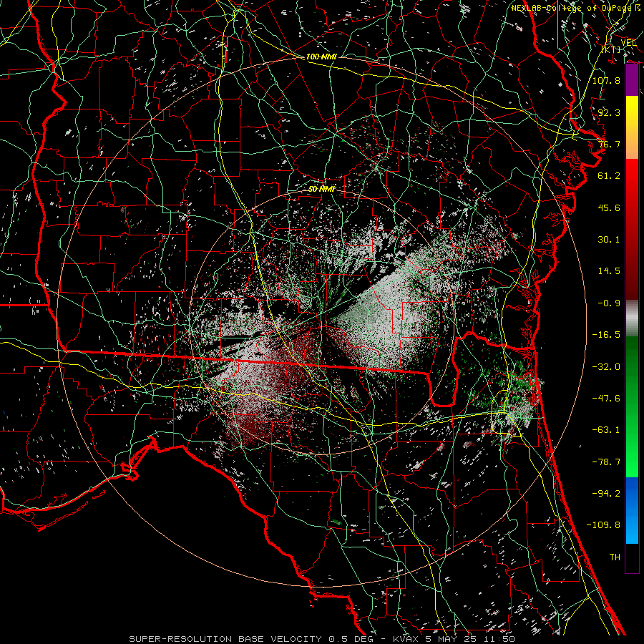Screen dimensions: 644x644
Task: Select the 107.8 value on velocity scale
Action: point(606,80)
